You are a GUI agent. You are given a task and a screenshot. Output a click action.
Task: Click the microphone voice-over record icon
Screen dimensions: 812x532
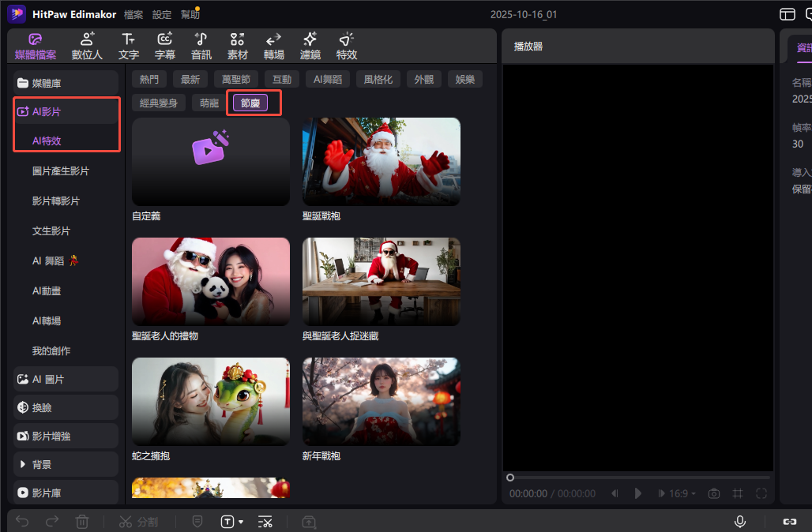[x=740, y=522]
